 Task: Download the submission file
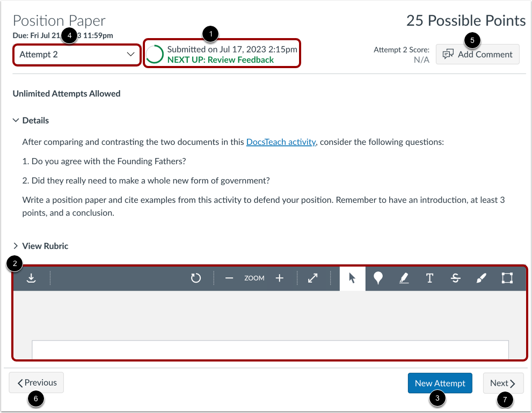pos(31,278)
